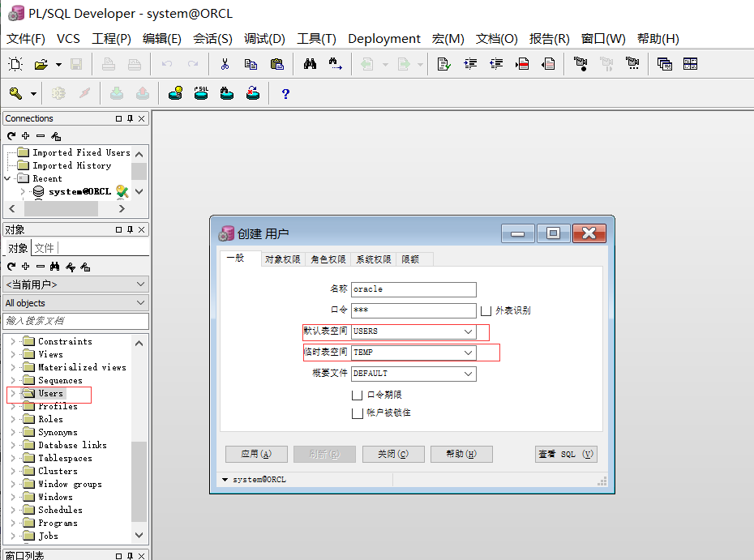
Task: Select the Roles folder
Action: point(50,419)
